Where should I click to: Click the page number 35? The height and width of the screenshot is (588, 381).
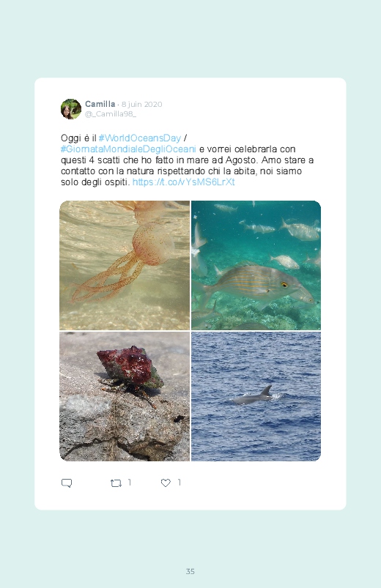pos(190,571)
